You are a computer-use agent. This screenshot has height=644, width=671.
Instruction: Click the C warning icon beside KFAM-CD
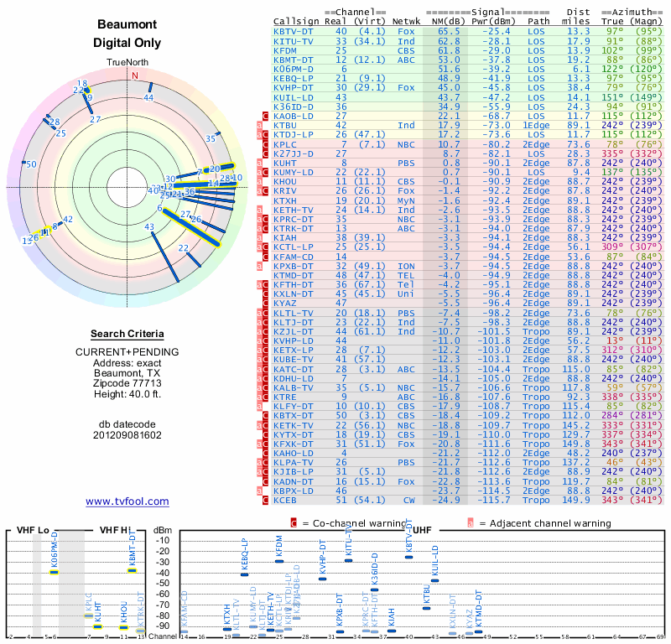point(265,257)
